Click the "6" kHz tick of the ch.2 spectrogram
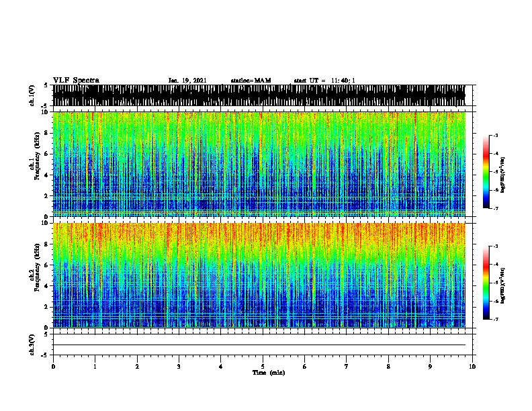Viewport: 532px width, 411px height. coord(47,265)
